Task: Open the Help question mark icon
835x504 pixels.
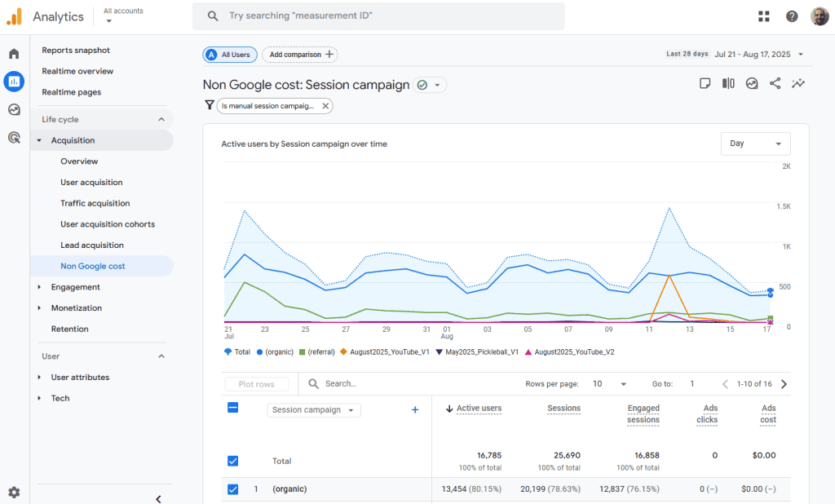Action: click(792, 16)
